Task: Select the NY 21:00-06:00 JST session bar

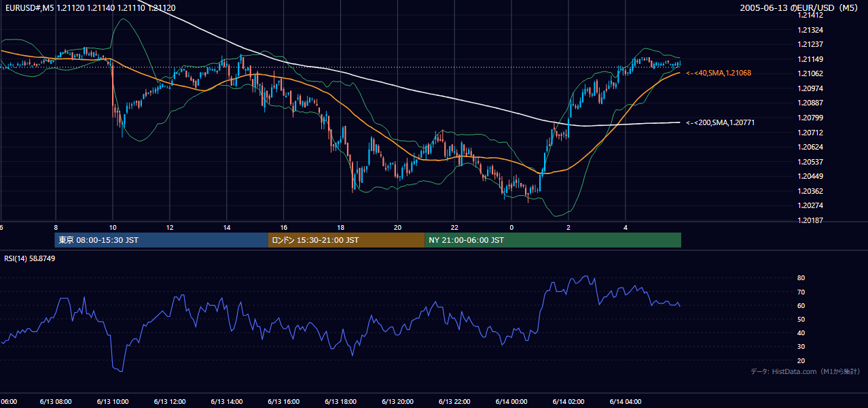Action: coord(553,240)
